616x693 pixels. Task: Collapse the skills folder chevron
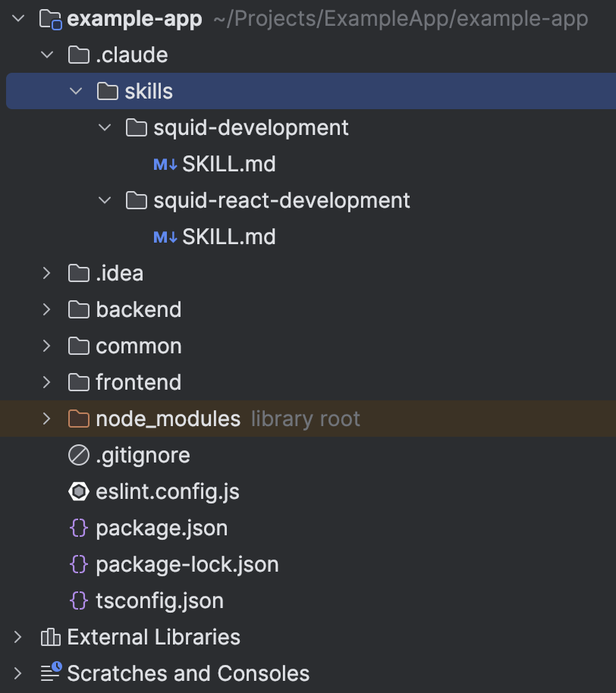point(76,92)
